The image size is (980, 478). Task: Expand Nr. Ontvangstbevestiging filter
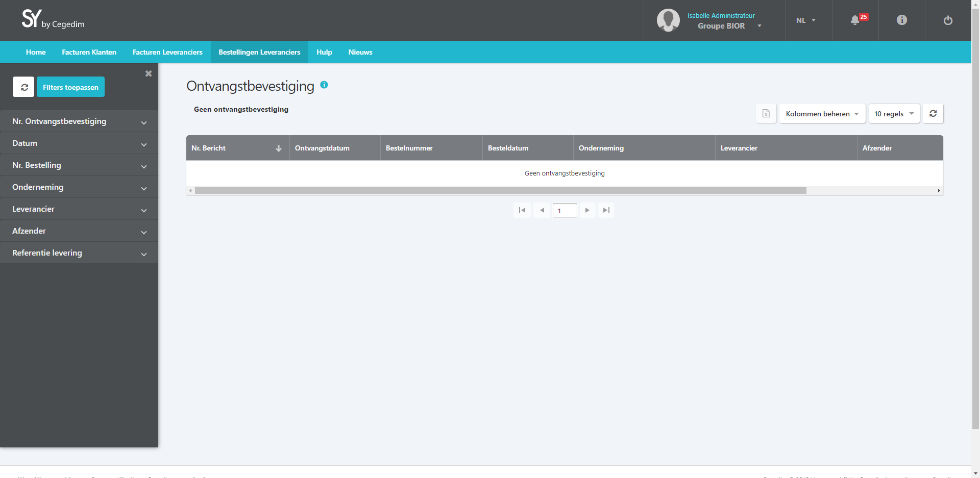tap(79, 121)
